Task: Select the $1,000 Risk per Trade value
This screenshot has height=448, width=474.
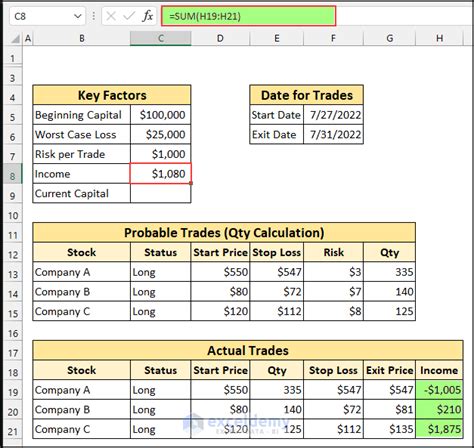Action: click(161, 154)
